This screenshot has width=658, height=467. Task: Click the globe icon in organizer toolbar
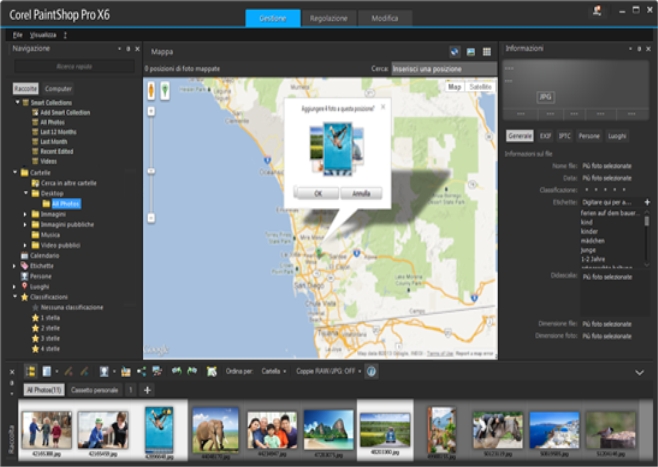(x=371, y=371)
